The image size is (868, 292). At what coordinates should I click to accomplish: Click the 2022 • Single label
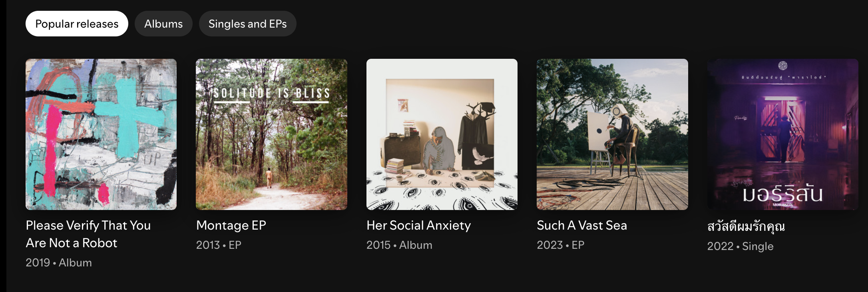[x=740, y=246]
